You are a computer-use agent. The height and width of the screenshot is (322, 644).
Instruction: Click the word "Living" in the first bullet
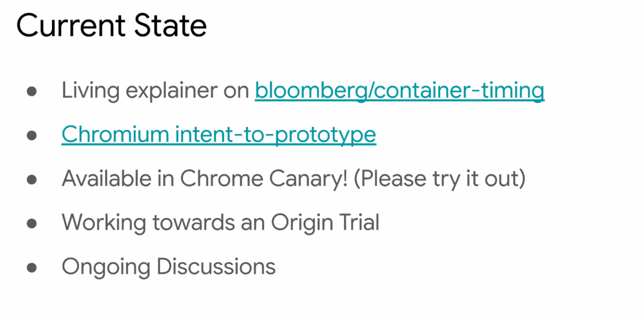tap(91, 90)
